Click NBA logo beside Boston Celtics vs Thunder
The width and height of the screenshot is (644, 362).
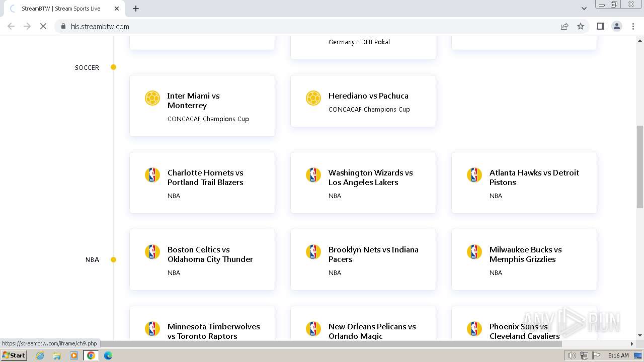tap(152, 252)
